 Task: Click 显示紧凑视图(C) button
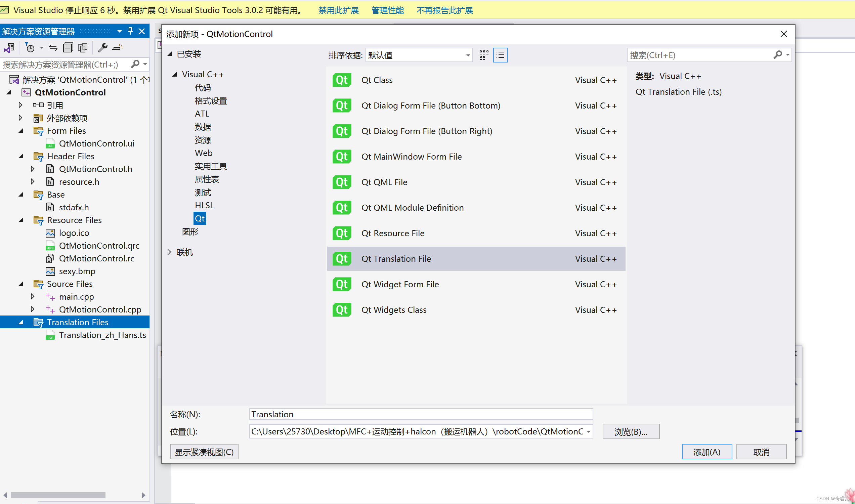[x=204, y=452]
